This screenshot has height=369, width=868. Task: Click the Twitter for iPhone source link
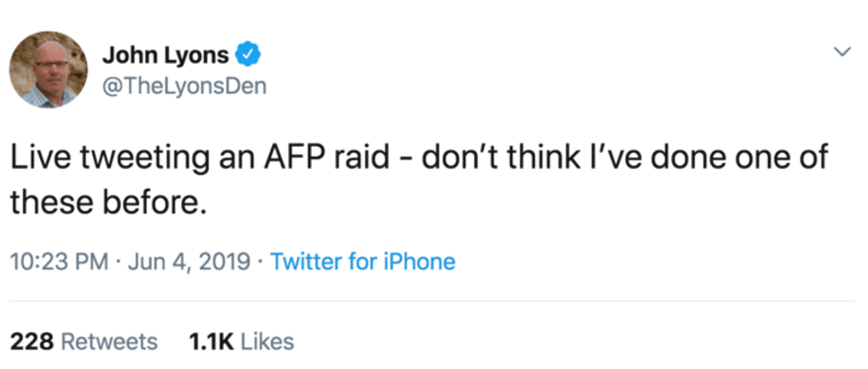coord(362,262)
